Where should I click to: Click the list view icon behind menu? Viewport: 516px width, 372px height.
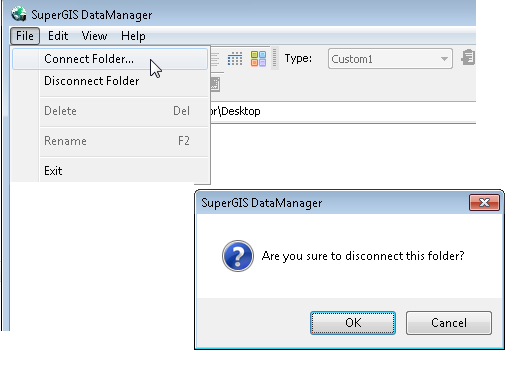click(215, 59)
